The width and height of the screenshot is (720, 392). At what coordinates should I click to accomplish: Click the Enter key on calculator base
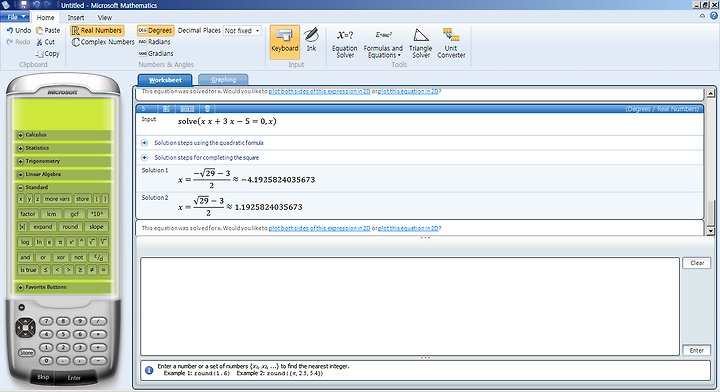tap(74, 378)
